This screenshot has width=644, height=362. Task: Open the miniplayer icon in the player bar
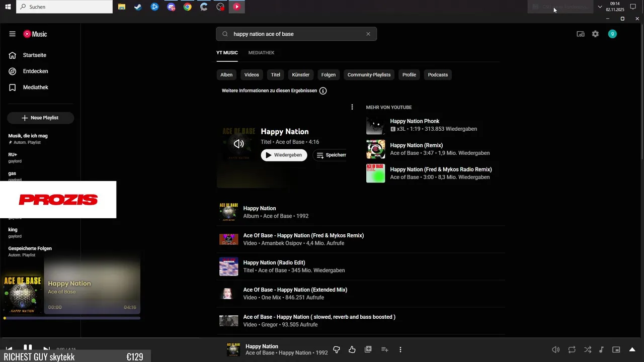point(616,349)
